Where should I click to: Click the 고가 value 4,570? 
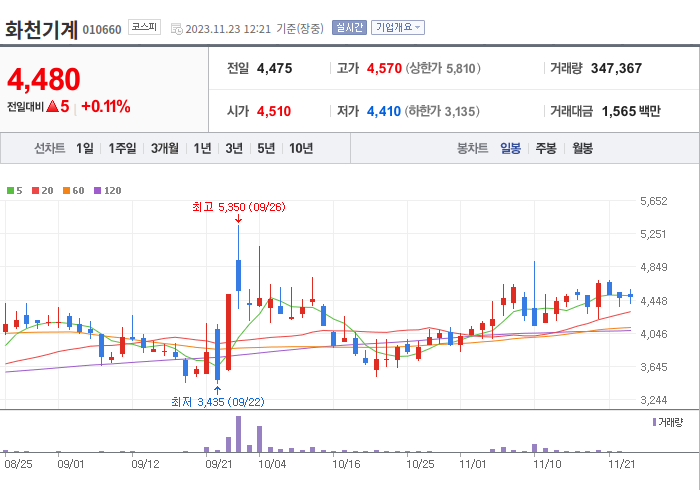(x=384, y=68)
